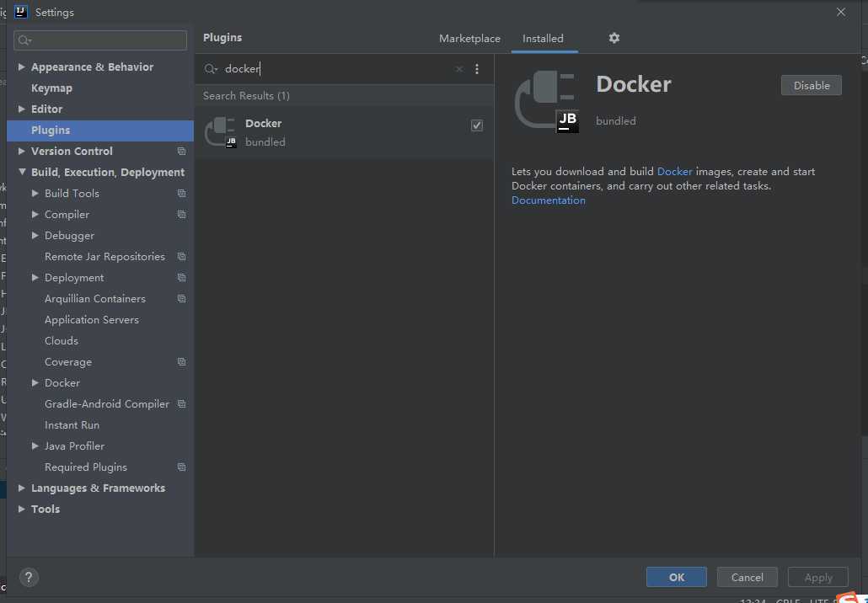Click the plugin search magnifier icon
This screenshot has width=868, height=603.
[x=211, y=69]
